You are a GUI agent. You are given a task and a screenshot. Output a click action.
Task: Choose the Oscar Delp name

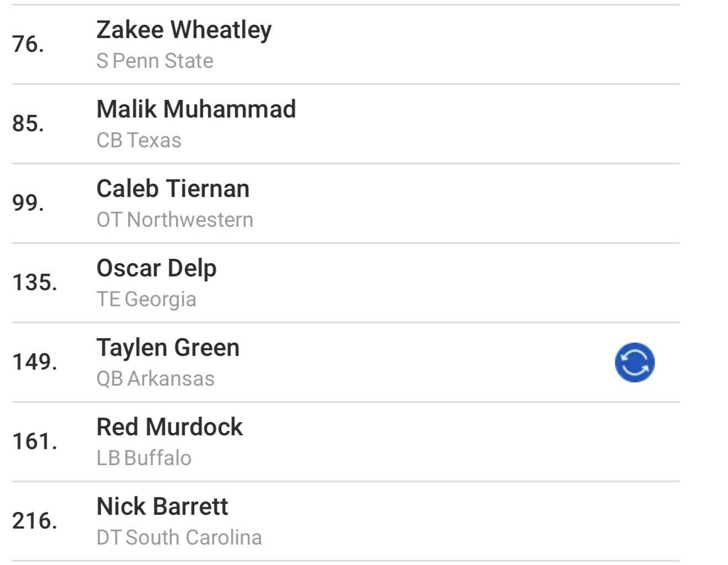click(156, 268)
